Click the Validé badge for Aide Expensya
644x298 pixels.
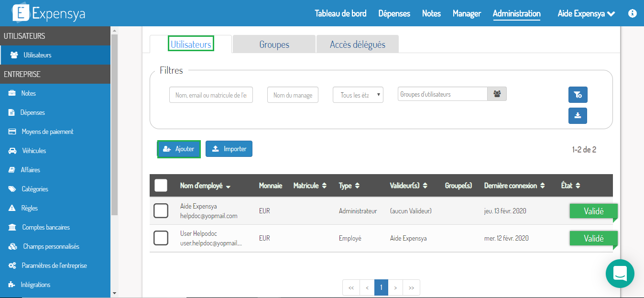(593, 211)
